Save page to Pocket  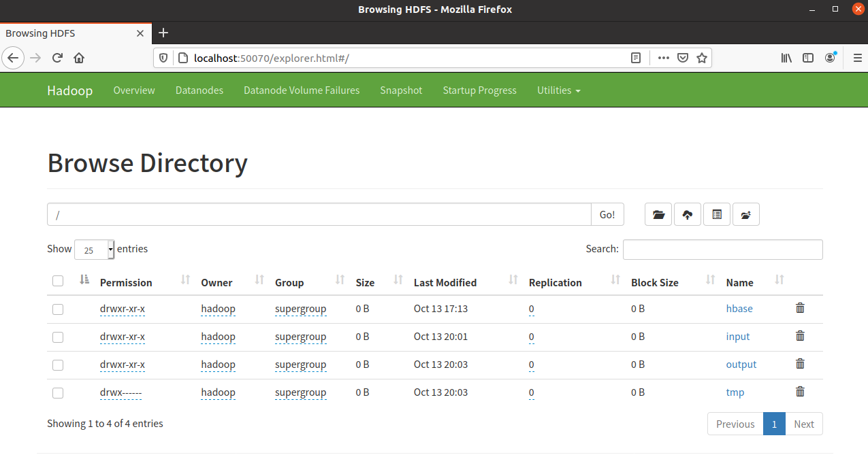pos(683,58)
